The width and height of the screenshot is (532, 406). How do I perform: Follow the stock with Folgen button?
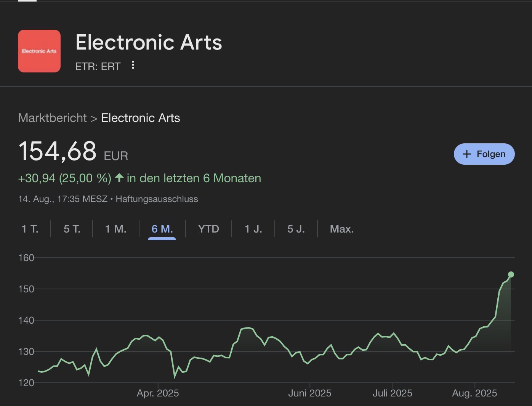coord(484,154)
